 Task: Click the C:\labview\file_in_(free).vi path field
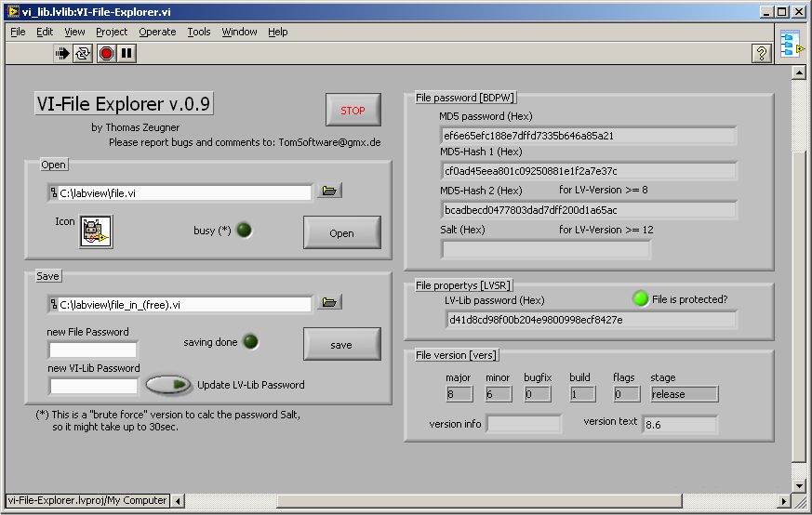(x=180, y=305)
